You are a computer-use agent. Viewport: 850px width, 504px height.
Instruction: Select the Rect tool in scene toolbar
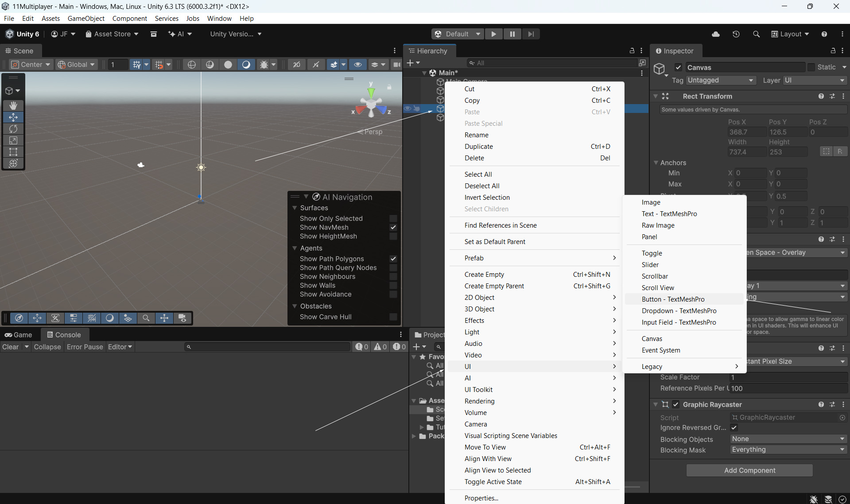[13, 152]
